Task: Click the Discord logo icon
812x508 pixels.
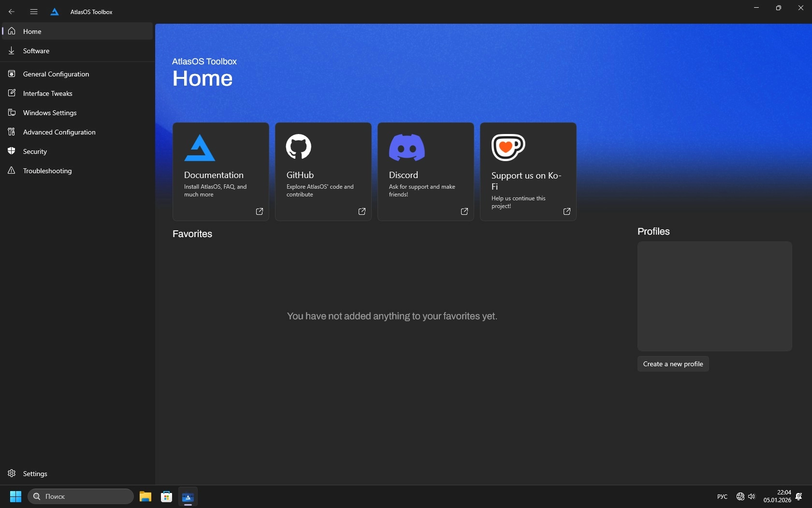Action: (x=407, y=147)
